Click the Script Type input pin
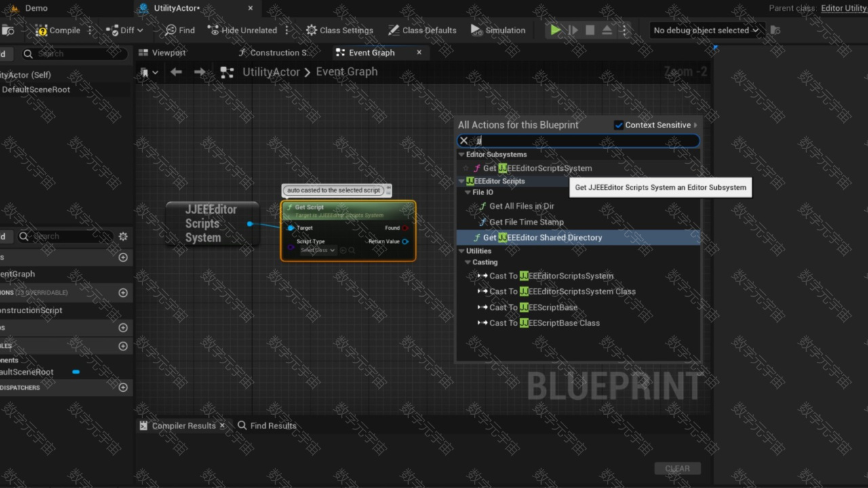868x488 pixels. point(291,247)
